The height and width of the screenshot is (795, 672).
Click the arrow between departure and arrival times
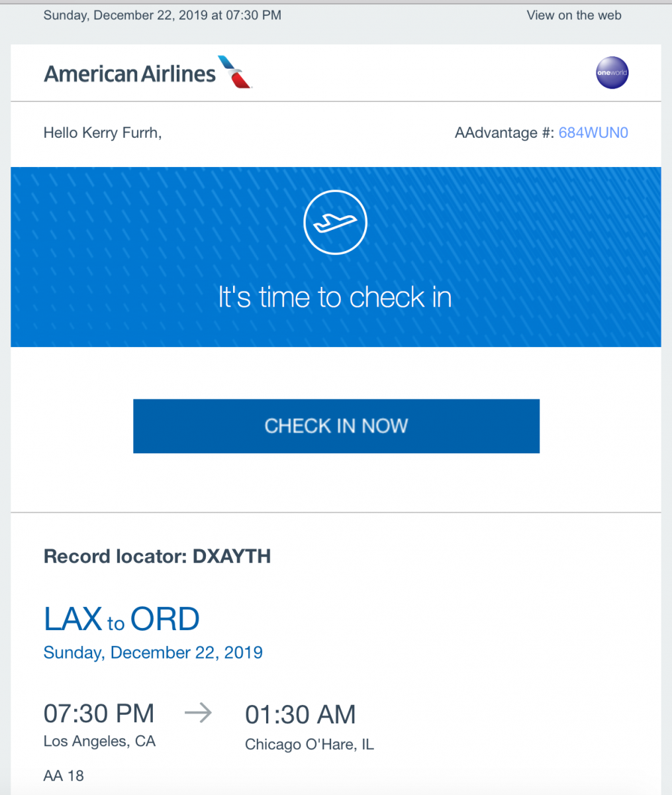198,714
